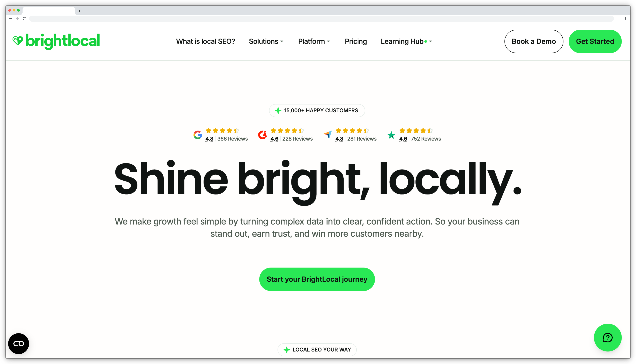Click the star rating above 228 Reviews
636x364 pixels.
[287, 130]
